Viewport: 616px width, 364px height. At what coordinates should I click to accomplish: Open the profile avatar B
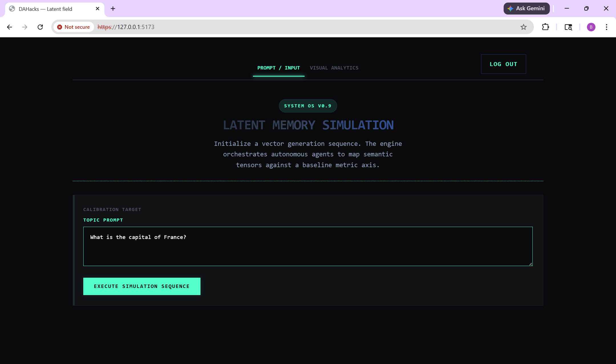pyautogui.click(x=591, y=27)
